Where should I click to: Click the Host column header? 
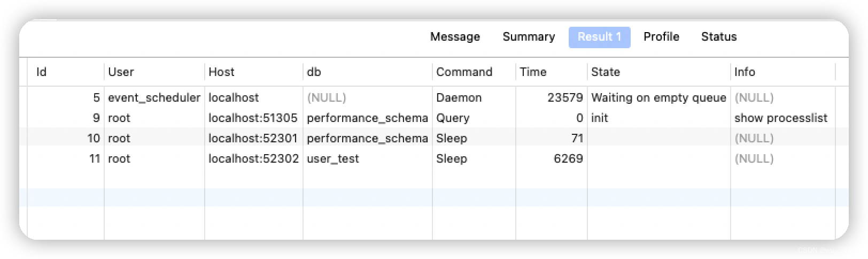221,72
